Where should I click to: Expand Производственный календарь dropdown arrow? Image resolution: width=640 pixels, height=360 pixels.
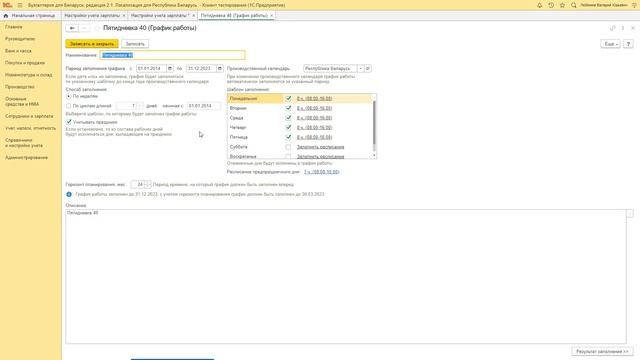[360, 69]
